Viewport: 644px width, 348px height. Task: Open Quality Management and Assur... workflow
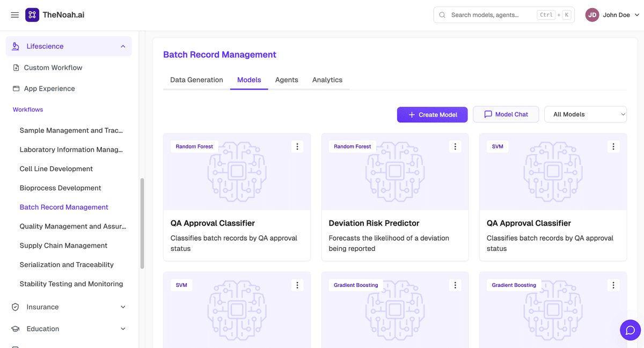click(73, 226)
